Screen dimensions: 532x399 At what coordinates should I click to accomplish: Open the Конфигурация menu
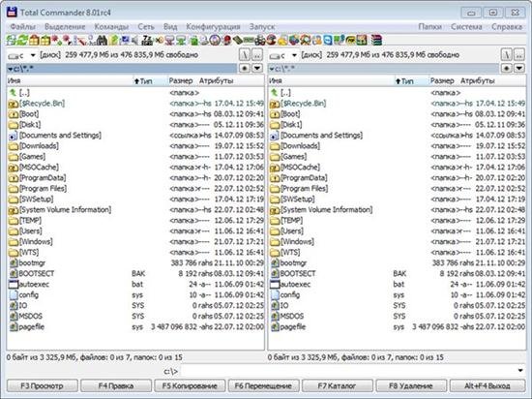(x=213, y=26)
